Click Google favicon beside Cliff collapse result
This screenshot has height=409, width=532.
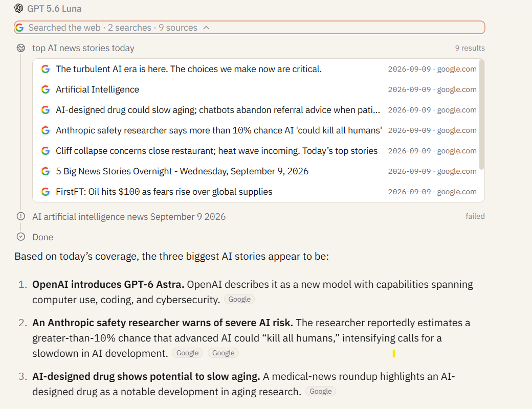[46, 151]
